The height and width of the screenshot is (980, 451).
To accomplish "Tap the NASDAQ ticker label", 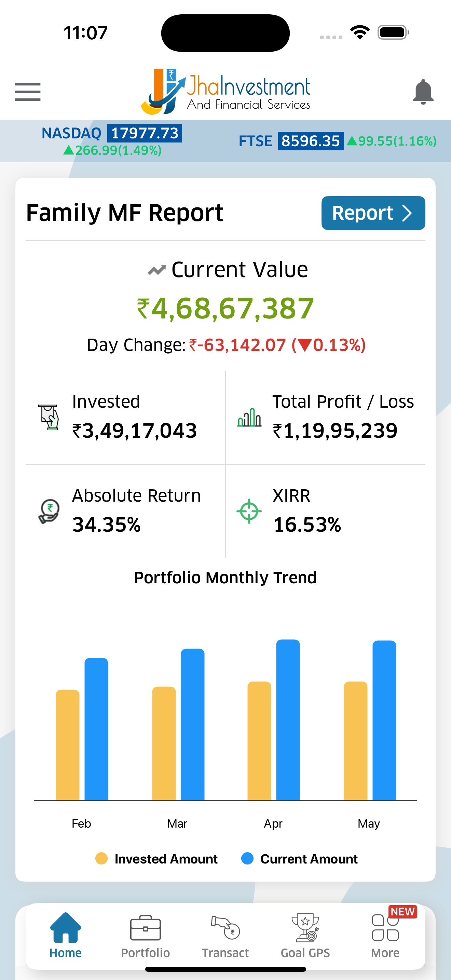I will 71,133.
